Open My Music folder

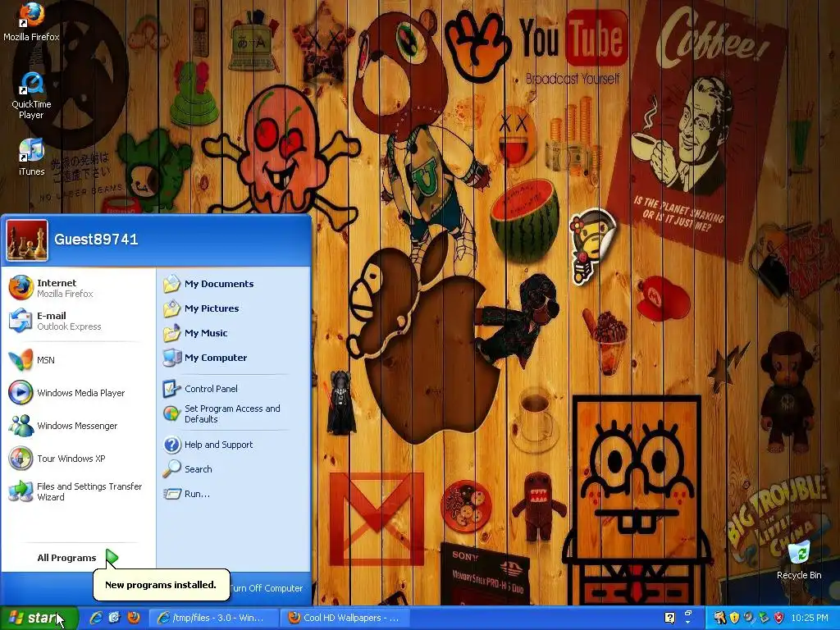[x=234, y=333]
